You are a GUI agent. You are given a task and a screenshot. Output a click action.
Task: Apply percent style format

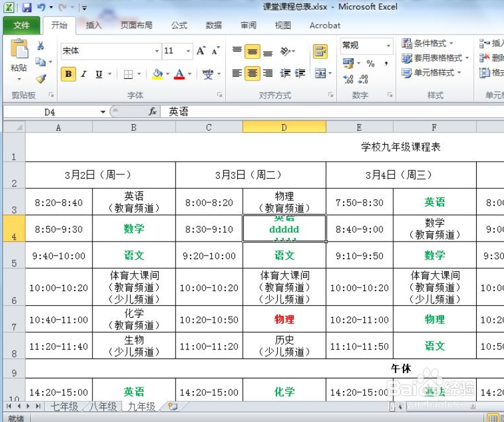[370, 64]
